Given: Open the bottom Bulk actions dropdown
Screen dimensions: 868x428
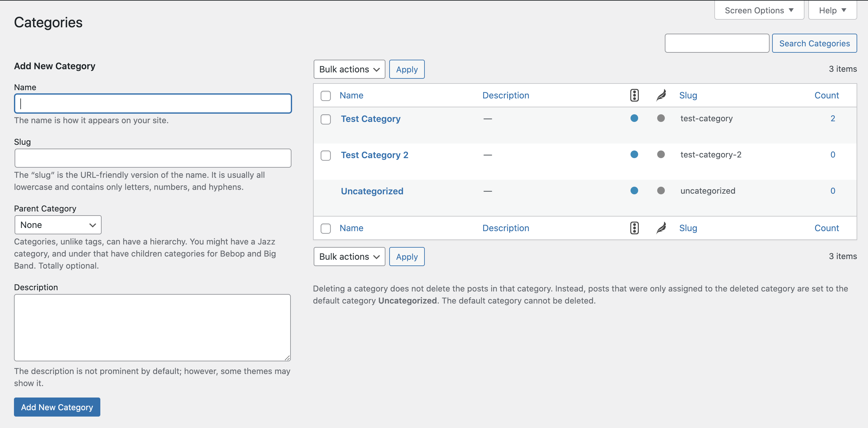Looking at the screenshot, I should pos(349,257).
